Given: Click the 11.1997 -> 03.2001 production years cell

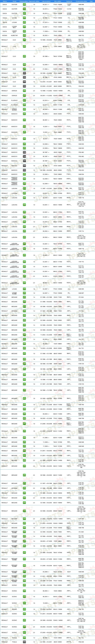Looking at the screenshot, I should point(46,188).
